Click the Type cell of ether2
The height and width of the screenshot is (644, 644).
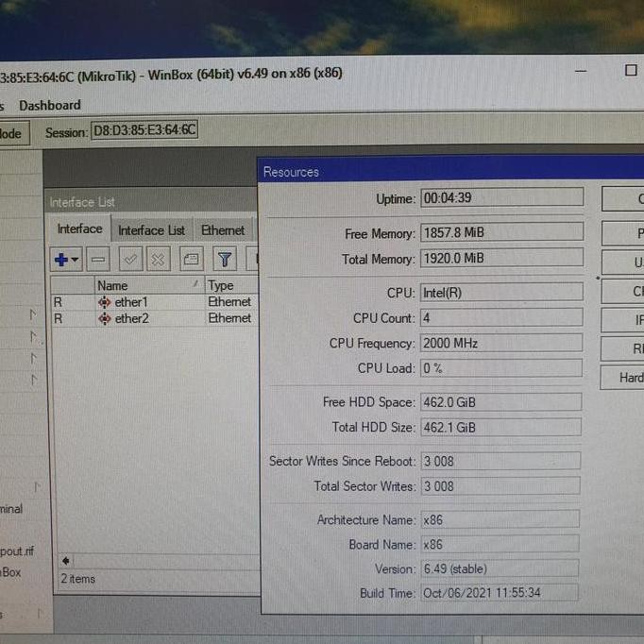coord(229,318)
